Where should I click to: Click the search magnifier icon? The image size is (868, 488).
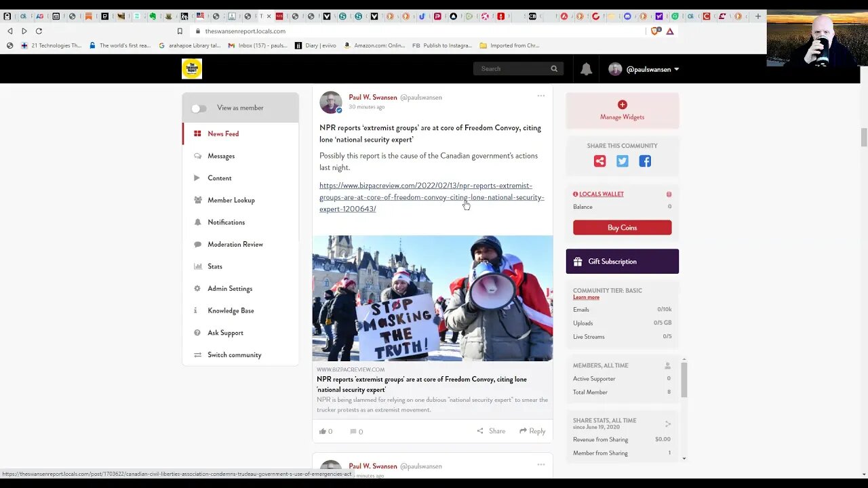(554, 68)
